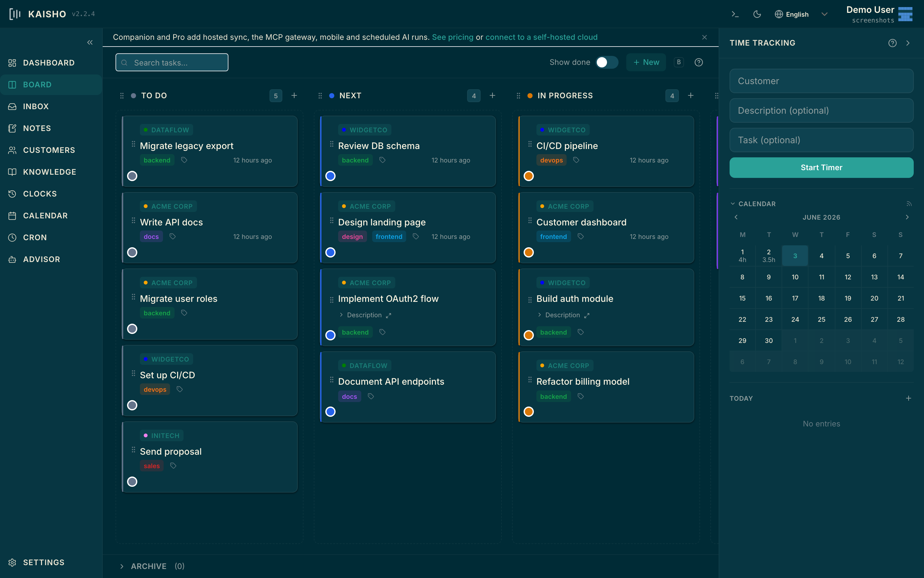Expand the Archive section
The image size is (924, 578).
(152, 566)
